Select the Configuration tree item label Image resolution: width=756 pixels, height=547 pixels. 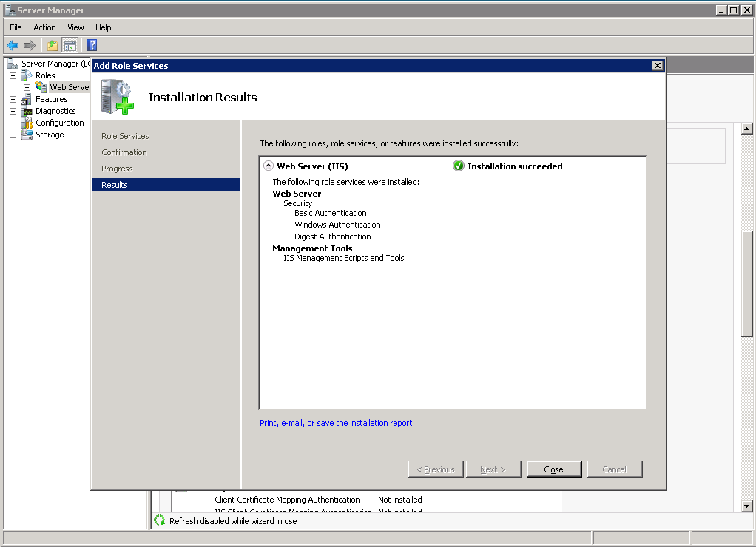tap(60, 123)
